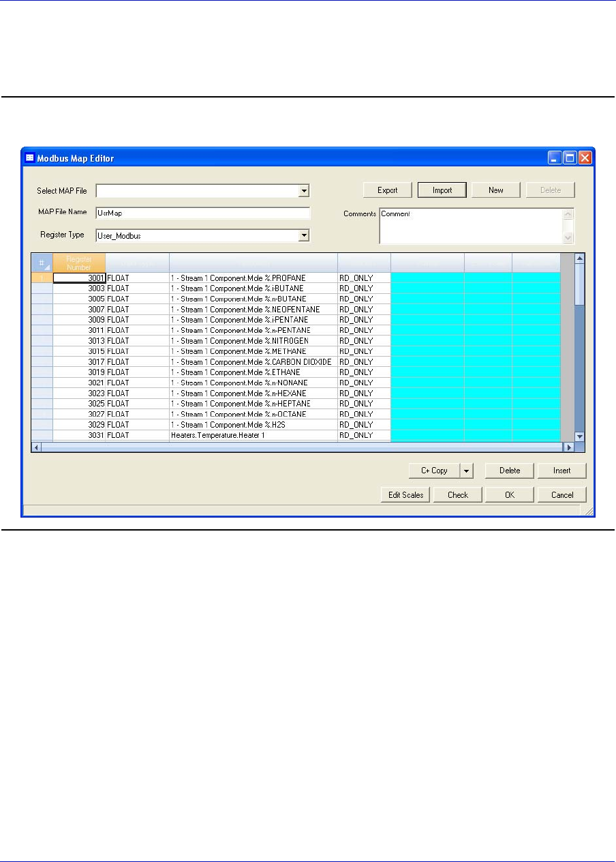Click the Check button

click(458, 495)
